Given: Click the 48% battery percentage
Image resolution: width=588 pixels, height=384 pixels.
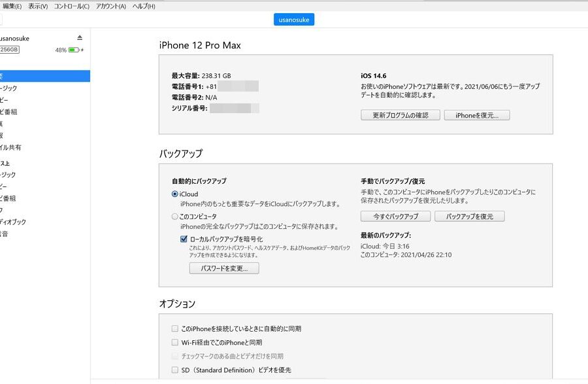Looking at the screenshot, I should [61, 50].
